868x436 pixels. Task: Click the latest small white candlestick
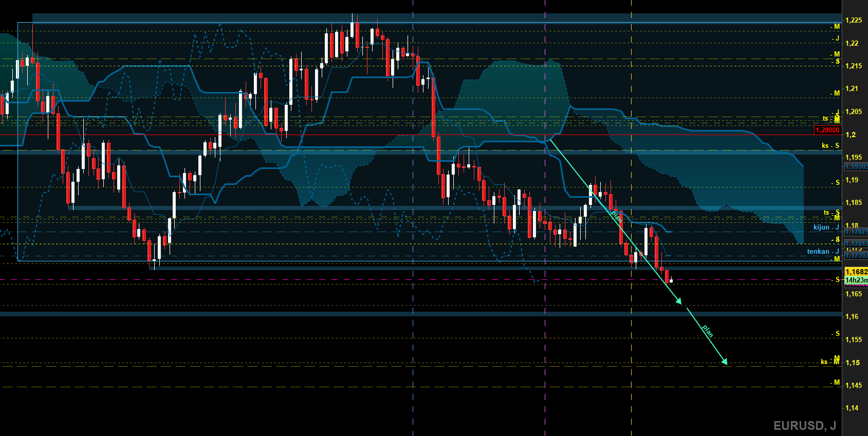(x=671, y=280)
